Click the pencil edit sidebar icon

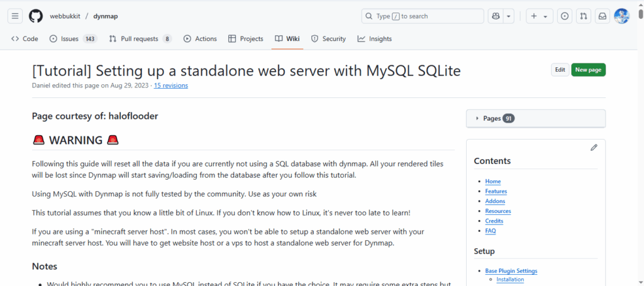tap(594, 147)
